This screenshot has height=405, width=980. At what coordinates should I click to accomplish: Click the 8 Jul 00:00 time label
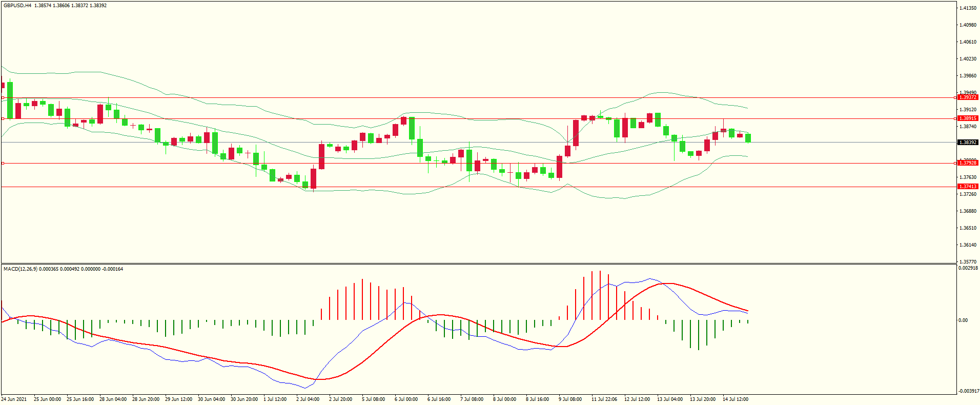tap(504, 399)
